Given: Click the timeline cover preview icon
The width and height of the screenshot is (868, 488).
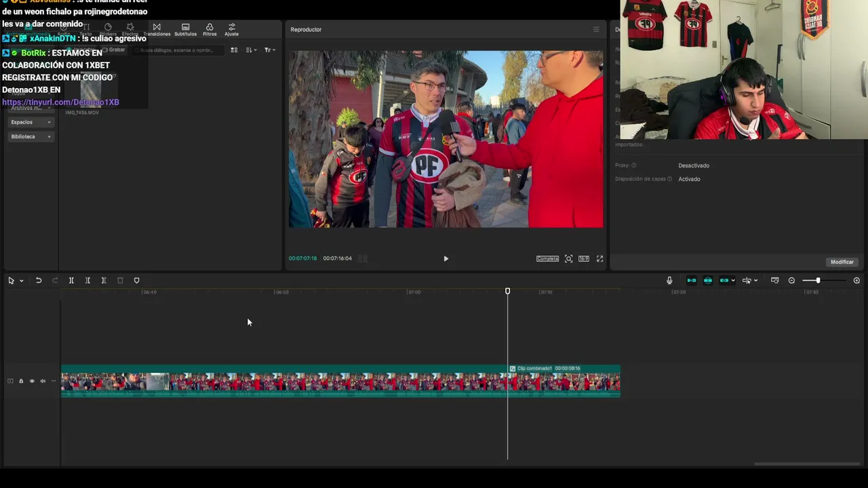Looking at the screenshot, I should coord(775,281).
